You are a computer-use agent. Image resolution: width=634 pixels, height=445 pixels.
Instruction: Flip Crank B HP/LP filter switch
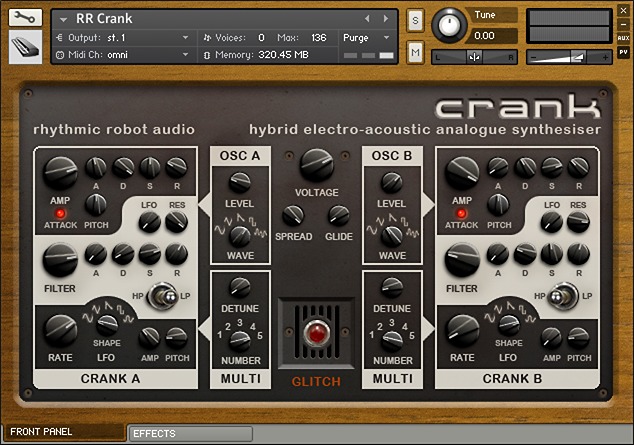pos(564,296)
